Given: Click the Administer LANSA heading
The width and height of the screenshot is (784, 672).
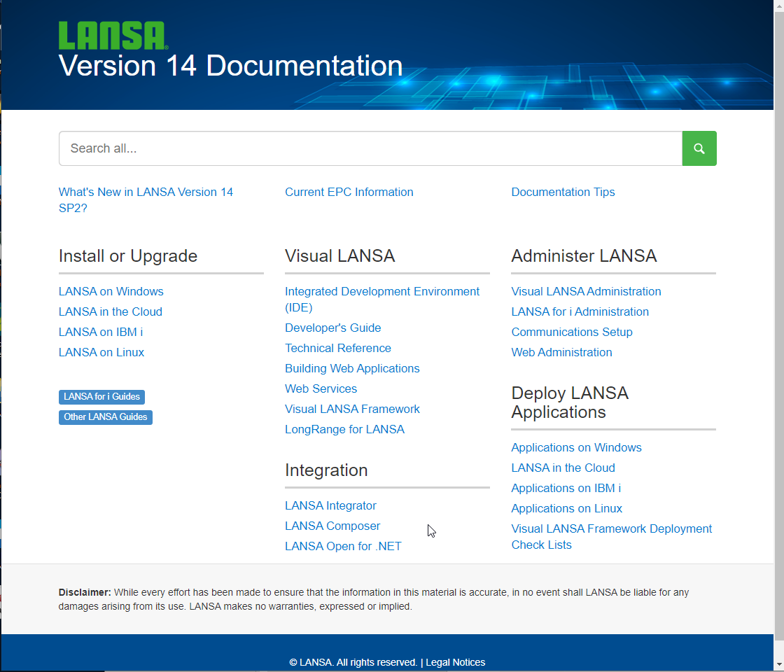Looking at the screenshot, I should (584, 256).
